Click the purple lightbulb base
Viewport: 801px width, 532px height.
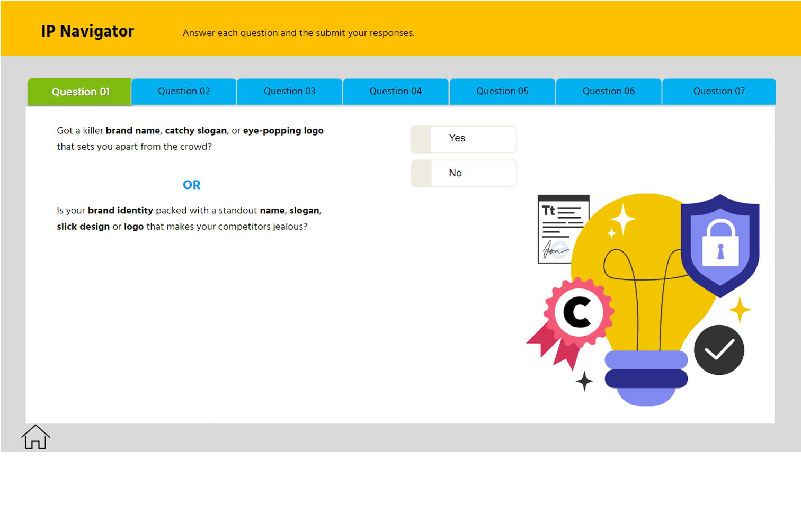click(x=646, y=377)
